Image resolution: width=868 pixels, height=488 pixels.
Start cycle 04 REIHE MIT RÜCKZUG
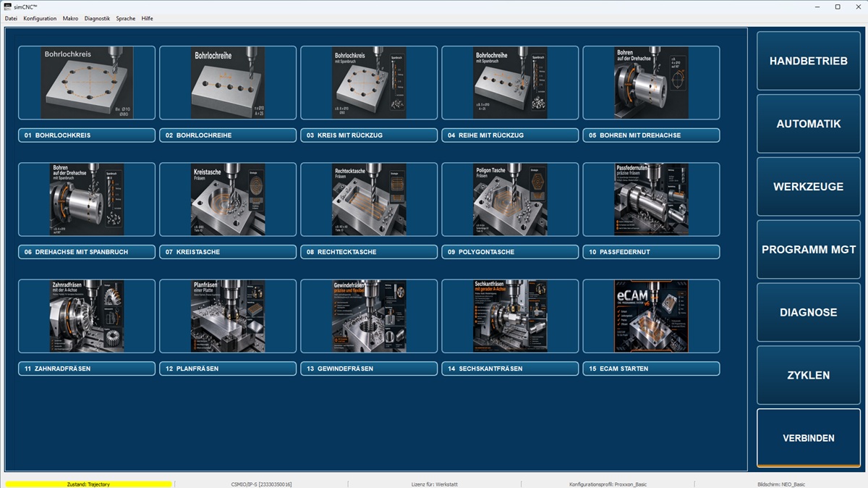[x=510, y=135]
